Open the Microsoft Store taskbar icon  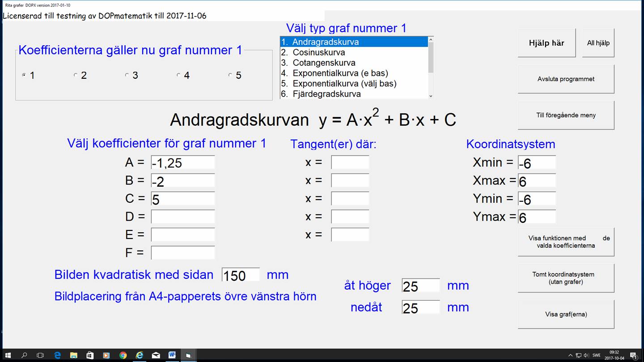point(90,355)
